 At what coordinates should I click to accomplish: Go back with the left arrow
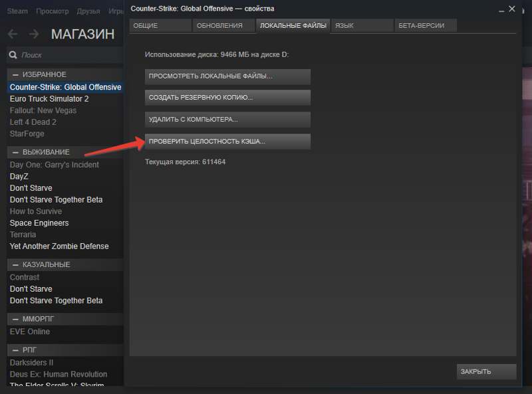[13, 34]
